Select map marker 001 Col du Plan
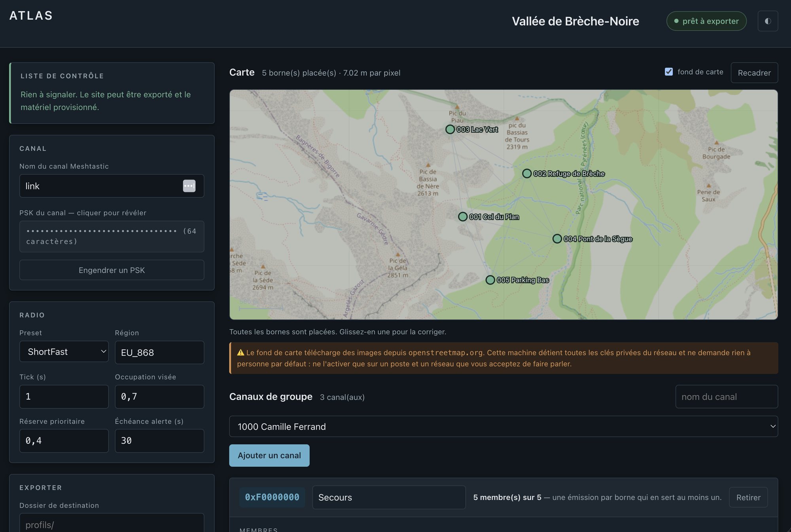 click(x=463, y=217)
